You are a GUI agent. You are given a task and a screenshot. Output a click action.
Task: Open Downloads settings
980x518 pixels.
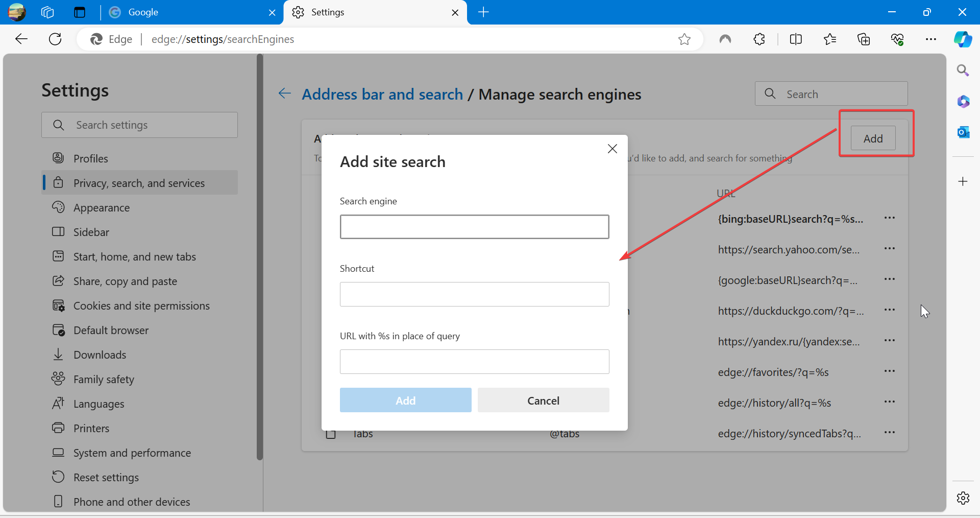(x=139, y=355)
